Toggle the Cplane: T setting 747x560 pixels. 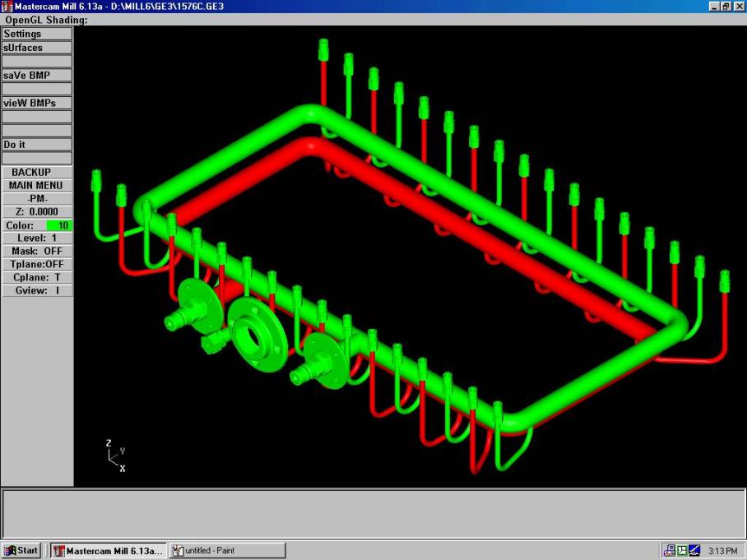pyautogui.click(x=36, y=277)
